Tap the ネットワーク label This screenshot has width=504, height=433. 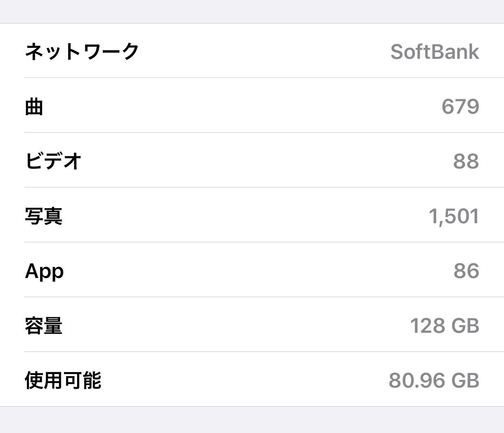[82, 52]
